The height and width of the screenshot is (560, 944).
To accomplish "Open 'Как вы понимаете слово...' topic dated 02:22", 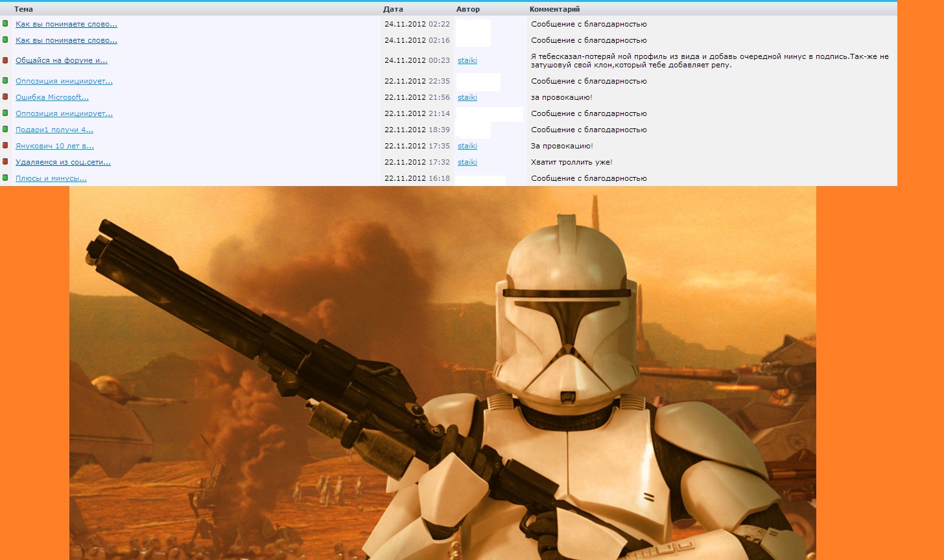I will pyautogui.click(x=66, y=24).
